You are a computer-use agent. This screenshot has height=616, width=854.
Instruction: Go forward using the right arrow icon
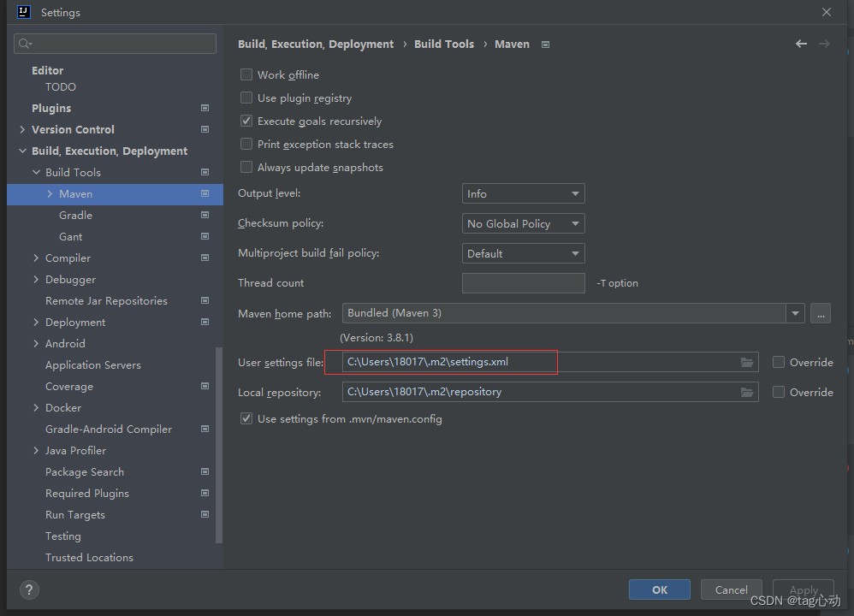point(824,44)
